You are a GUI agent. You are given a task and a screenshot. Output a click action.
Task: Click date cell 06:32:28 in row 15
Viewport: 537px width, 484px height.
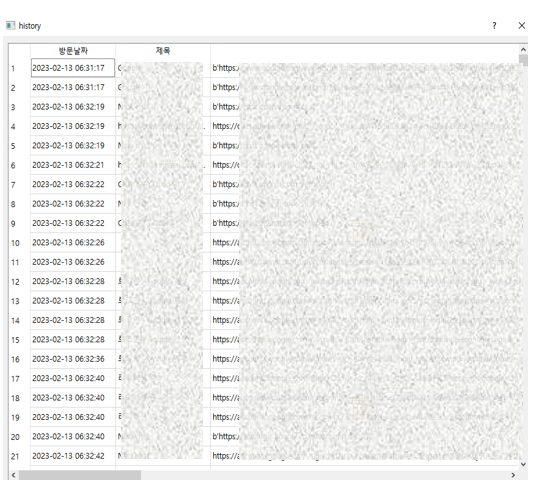click(73, 340)
